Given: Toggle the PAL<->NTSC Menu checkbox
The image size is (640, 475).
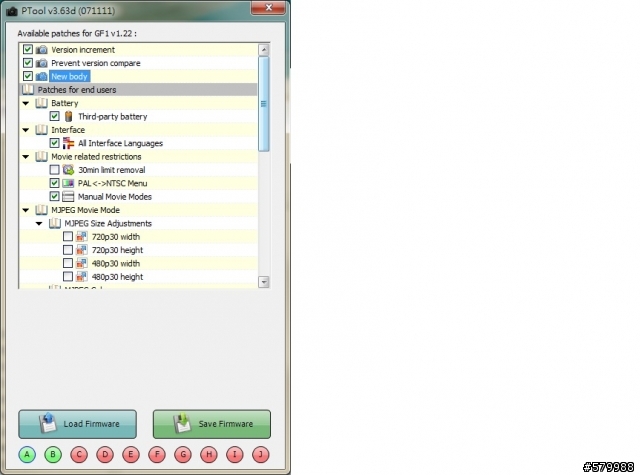Looking at the screenshot, I should coord(54,183).
